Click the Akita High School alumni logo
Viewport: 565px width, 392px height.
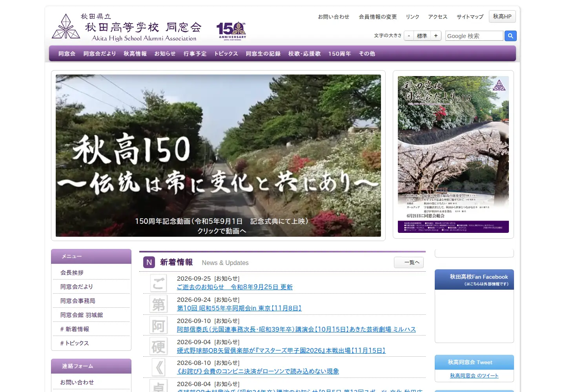click(66, 27)
